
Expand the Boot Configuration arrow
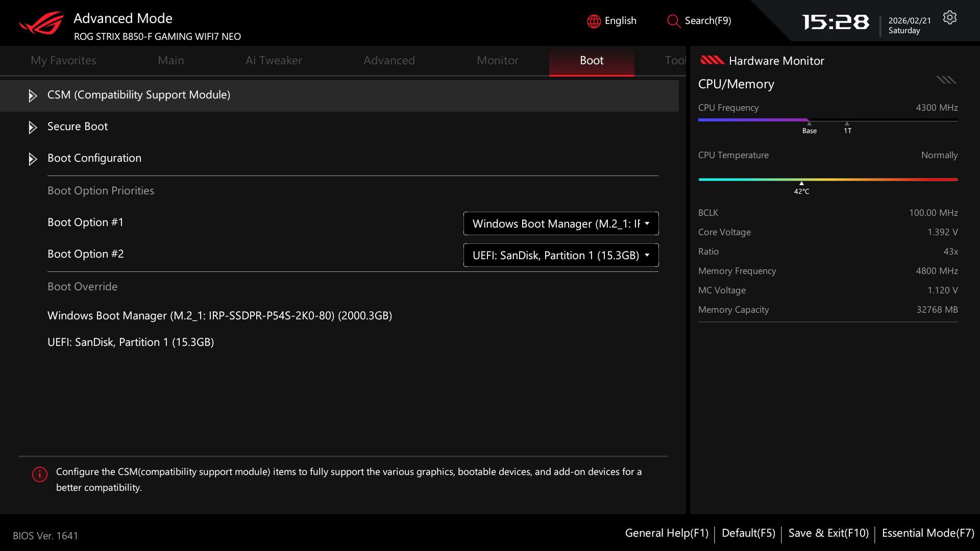(x=33, y=159)
